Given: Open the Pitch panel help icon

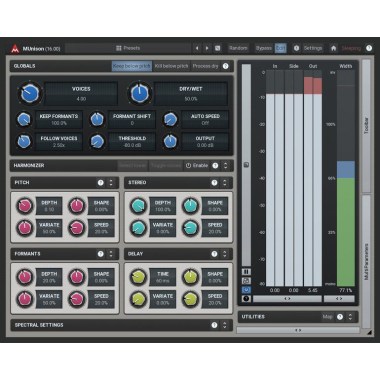Looking at the screenshot, I should coord(101,183).
